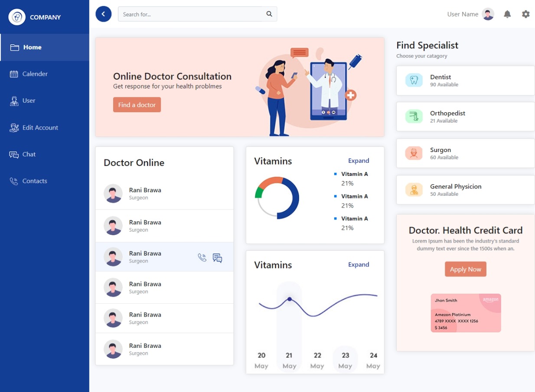This screenshot has width=535, height=392.
Task: Open settings gear icon in header
Action: tap(525, 14)
